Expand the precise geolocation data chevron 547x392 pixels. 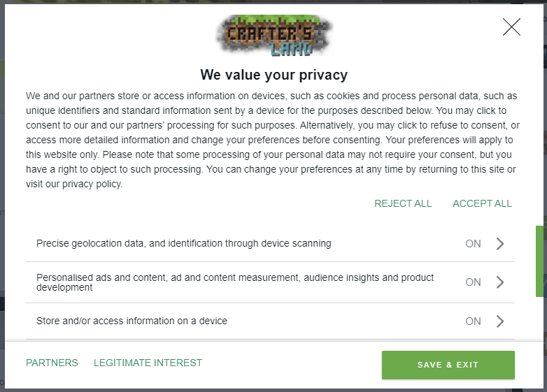(x=500, y=244)
